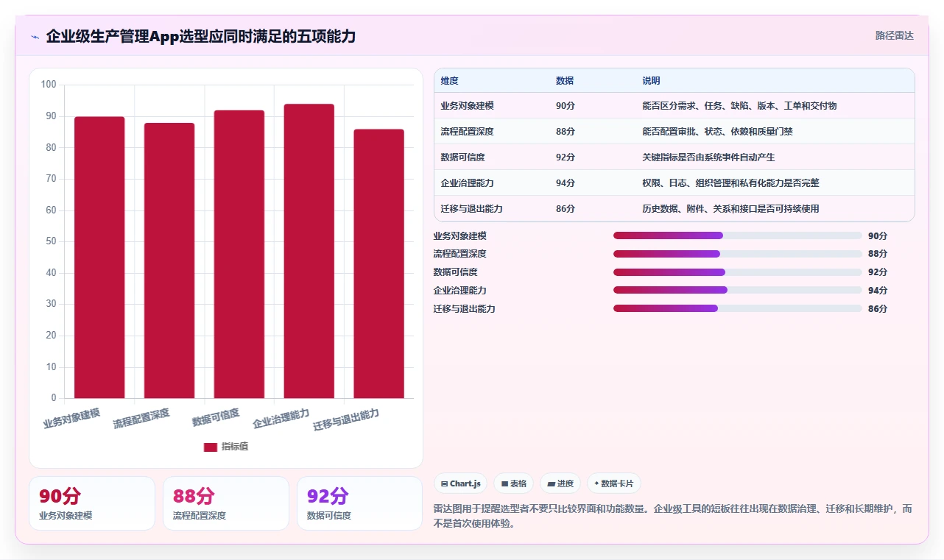Select the 业务对象建模 table row cell
Viewport: 944px width, 560px height.
(x=467, y=106)
